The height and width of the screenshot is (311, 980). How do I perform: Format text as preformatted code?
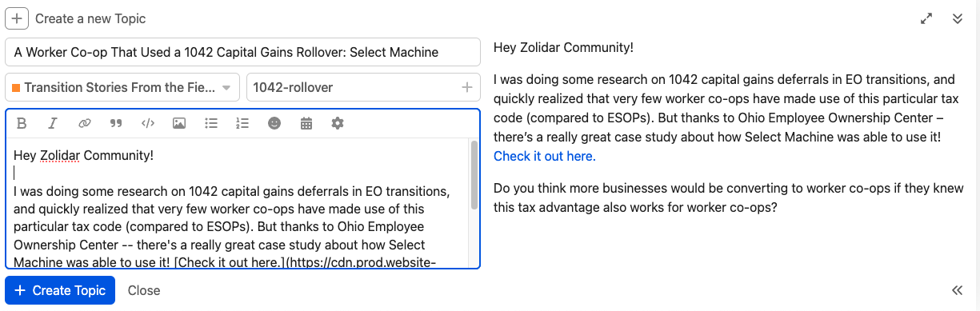pos(147,123)
